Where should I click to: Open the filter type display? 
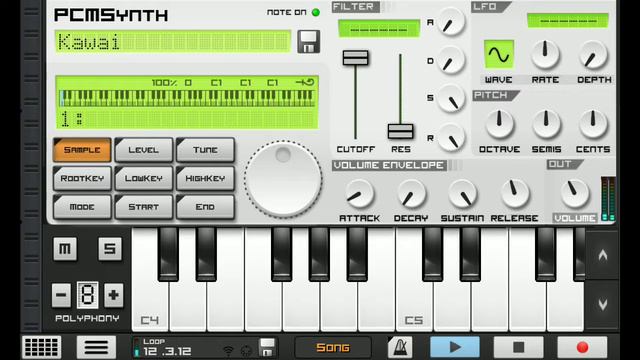coord(379,29)
